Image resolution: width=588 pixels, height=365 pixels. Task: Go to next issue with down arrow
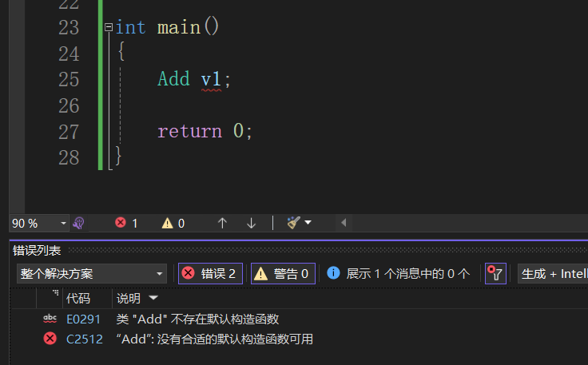[251, 224]
